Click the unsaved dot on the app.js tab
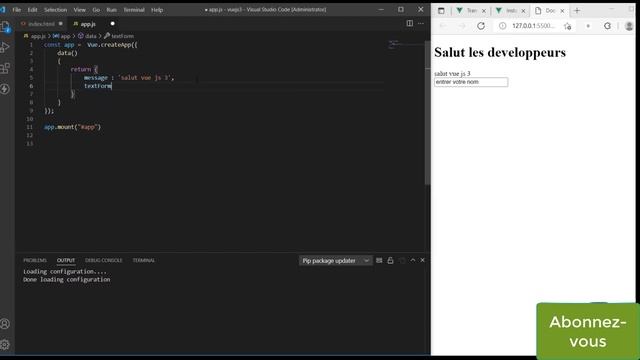The width and height of the screenshot is (640, 360). click(x=112, y=24)
